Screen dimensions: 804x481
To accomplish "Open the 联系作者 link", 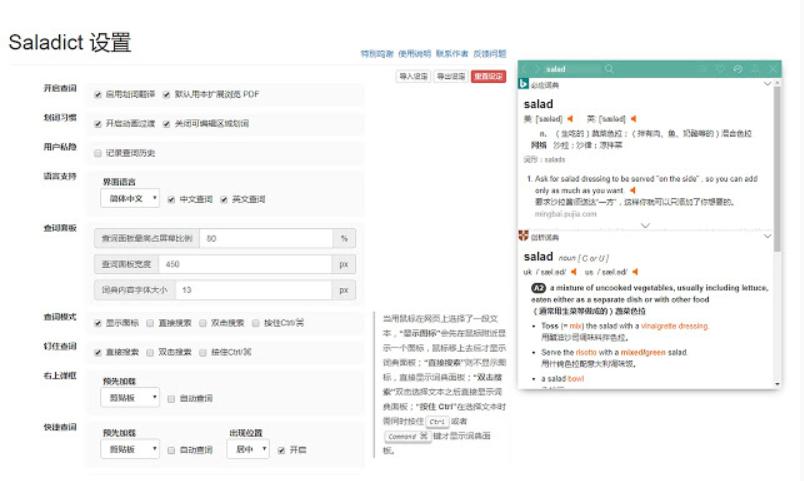I will pos(452,54).
